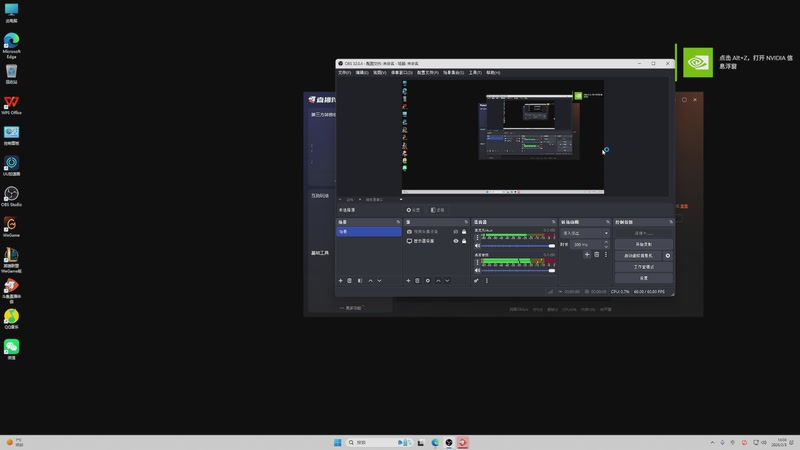
Task: Select the highlighted scene in Scenes list
Action: point(368,232)
